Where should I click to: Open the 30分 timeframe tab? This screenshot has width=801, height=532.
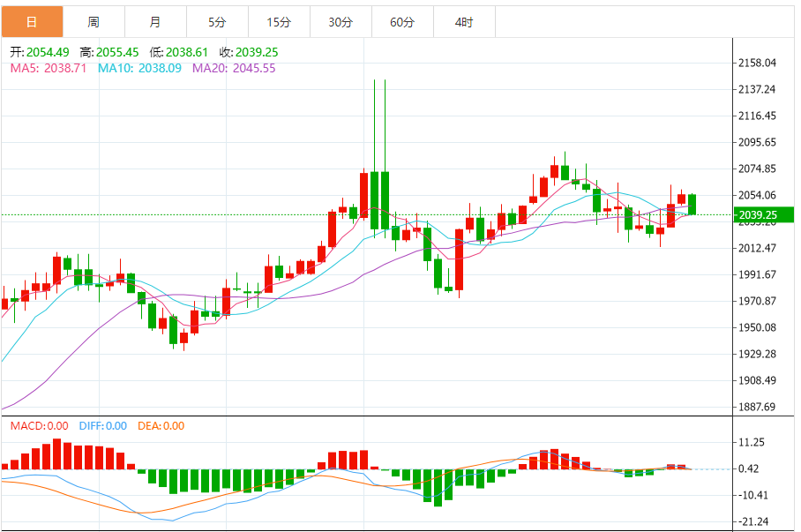coord(341,22)
